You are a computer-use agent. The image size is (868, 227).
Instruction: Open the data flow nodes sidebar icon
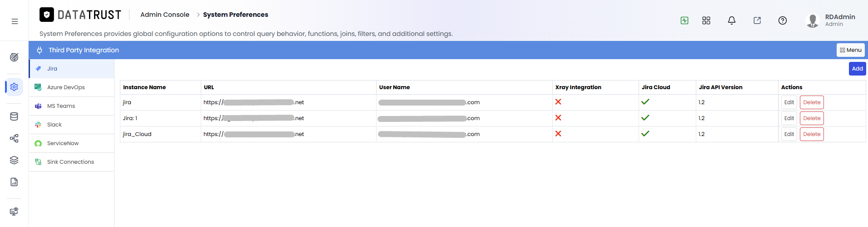click(14, 138)
